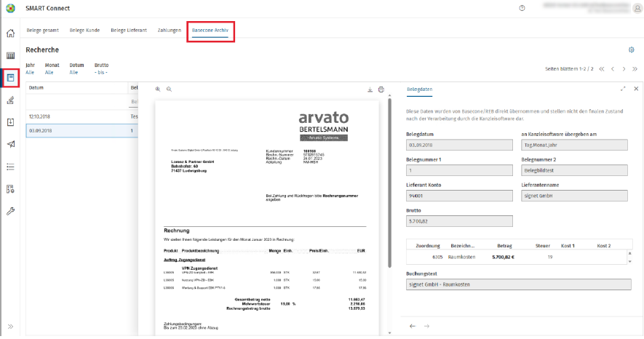
Task: Click the Lieferantenname field
Action: 574,196
